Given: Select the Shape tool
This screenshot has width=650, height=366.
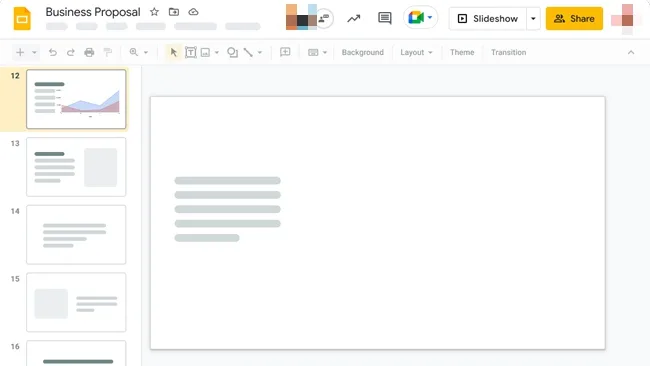Looking at the screenshot, I should (233, 52).
